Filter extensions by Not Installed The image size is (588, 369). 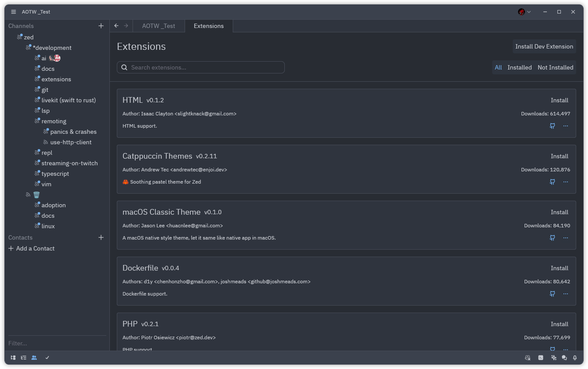pyautogui.click(x=555, y=67)
